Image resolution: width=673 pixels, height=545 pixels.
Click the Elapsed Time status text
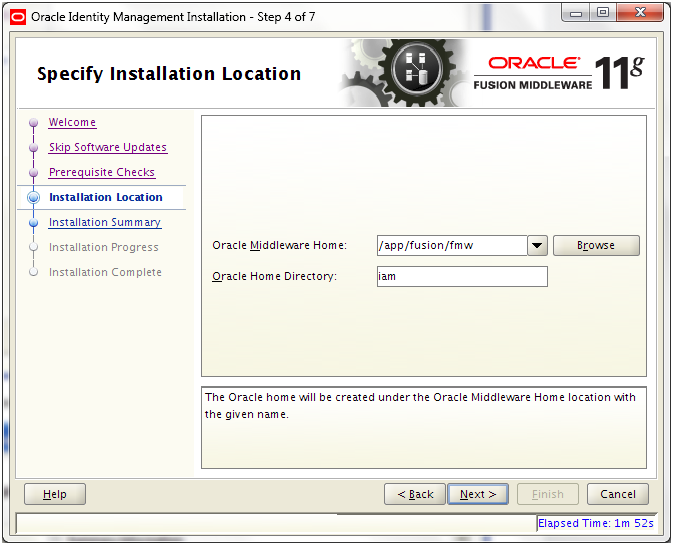click(596, 523)
